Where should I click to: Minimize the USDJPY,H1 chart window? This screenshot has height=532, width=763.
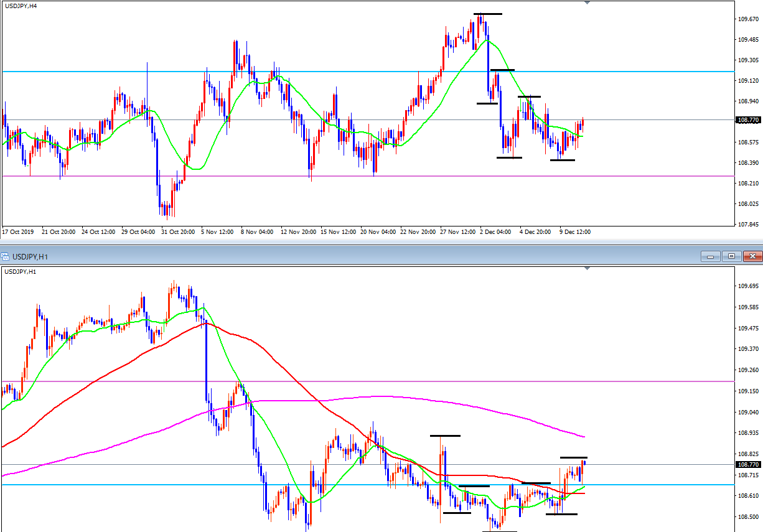pyautogui.click(x=709, y=256)
